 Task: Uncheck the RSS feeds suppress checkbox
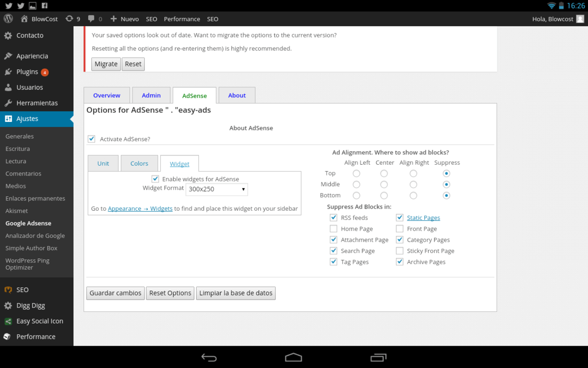point(334,218)
